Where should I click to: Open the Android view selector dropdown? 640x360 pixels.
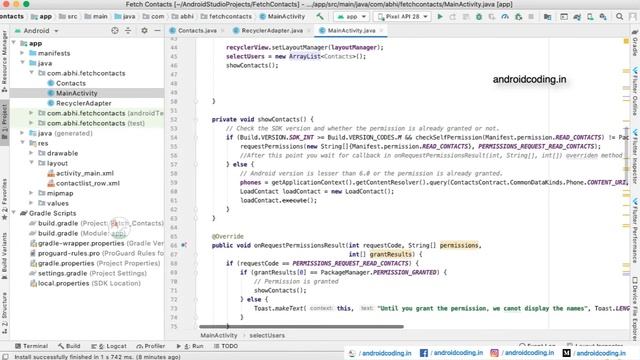point(37,31)
